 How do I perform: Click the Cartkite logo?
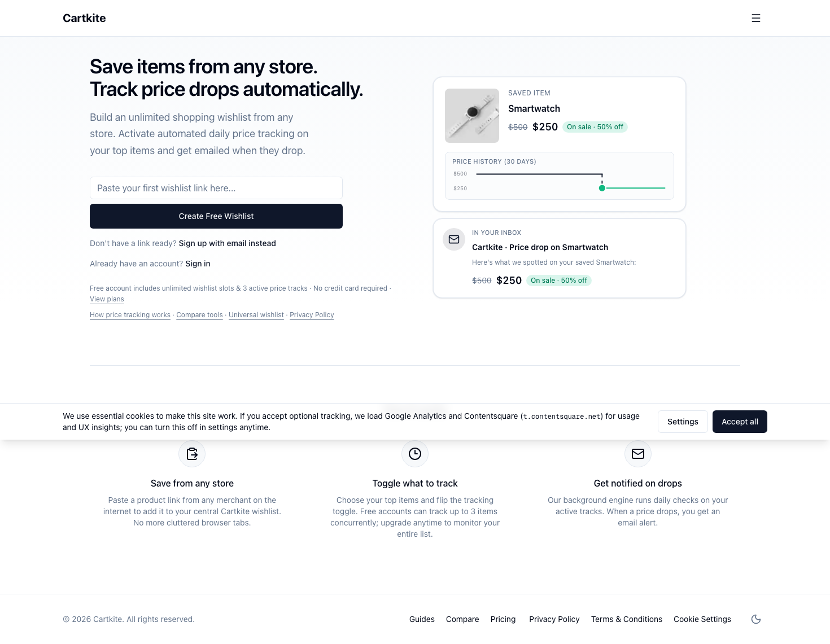(x=84, y=18)
